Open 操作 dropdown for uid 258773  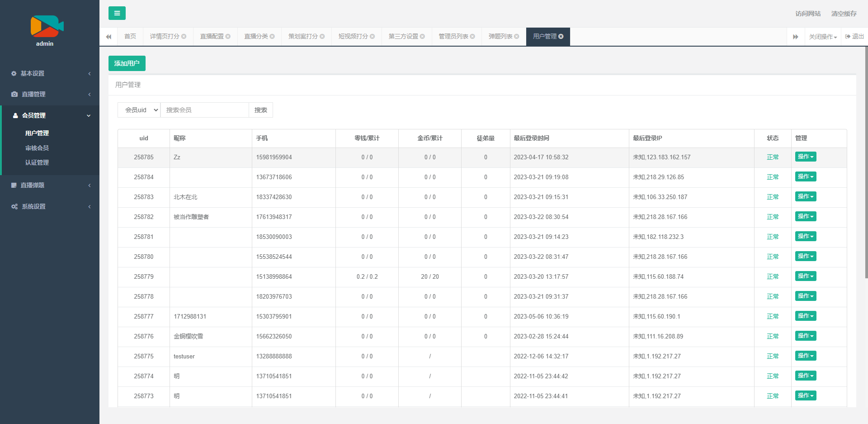point(806,395)
